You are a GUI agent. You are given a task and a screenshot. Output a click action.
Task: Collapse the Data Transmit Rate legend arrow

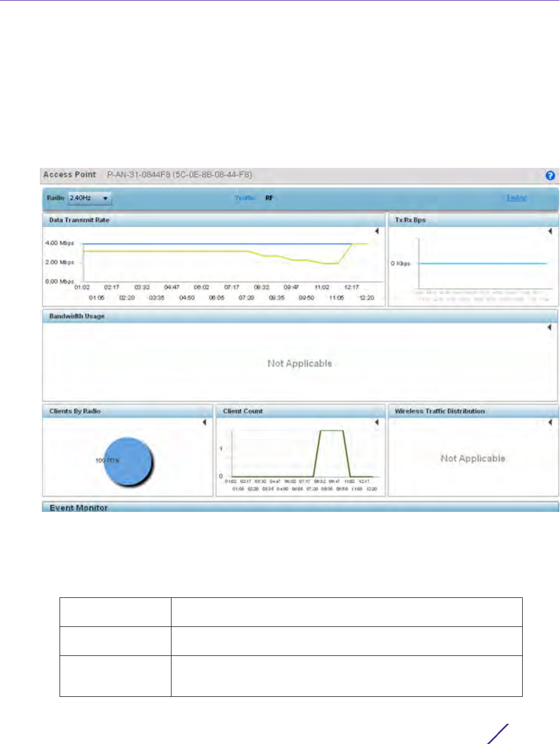(x=377, y=231)
